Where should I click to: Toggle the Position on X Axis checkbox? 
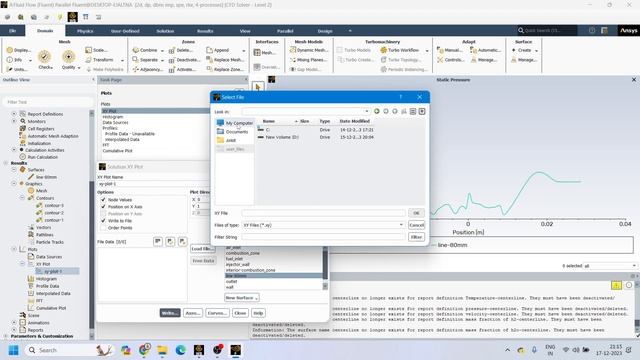[x=103, y=207]
